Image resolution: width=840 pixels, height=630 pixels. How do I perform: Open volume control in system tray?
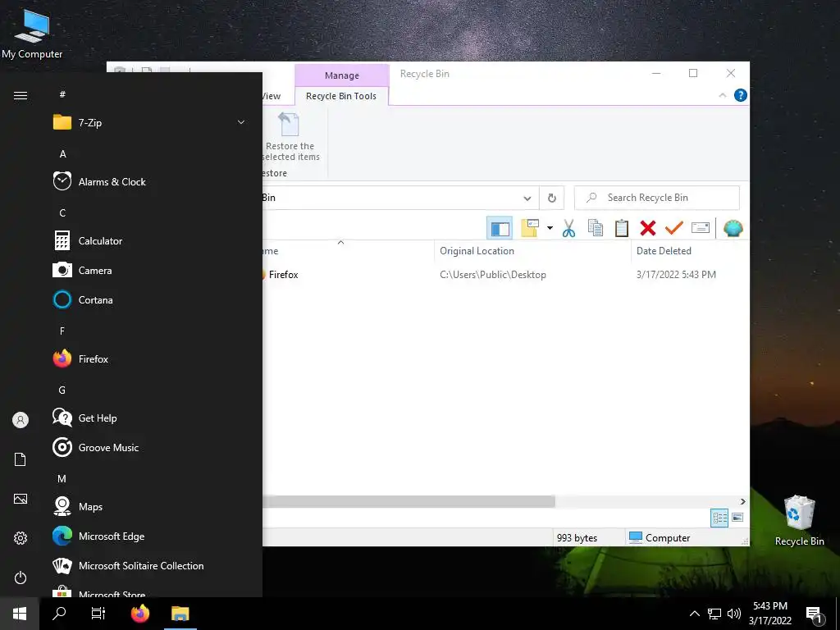click(734, 614)
